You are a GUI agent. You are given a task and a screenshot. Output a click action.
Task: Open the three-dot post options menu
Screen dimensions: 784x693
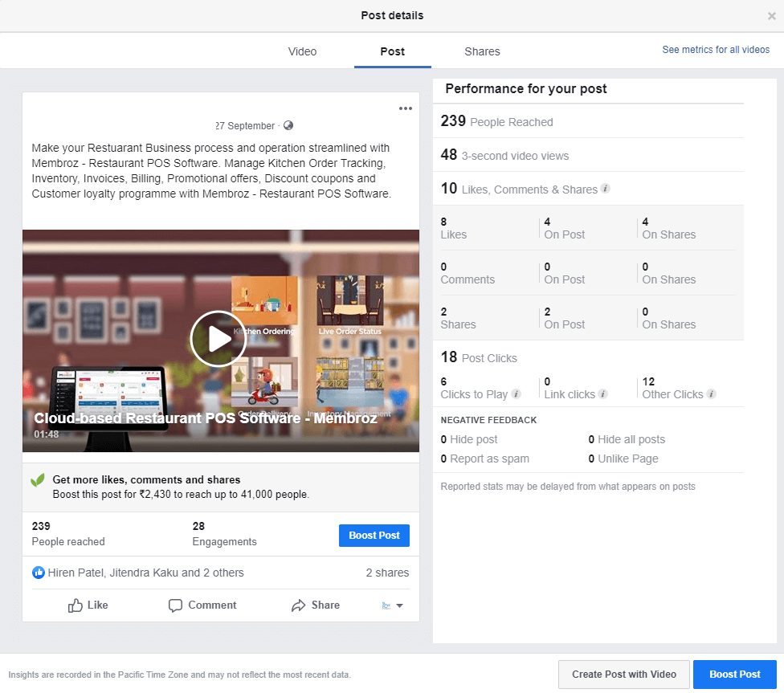pos(405,108)
